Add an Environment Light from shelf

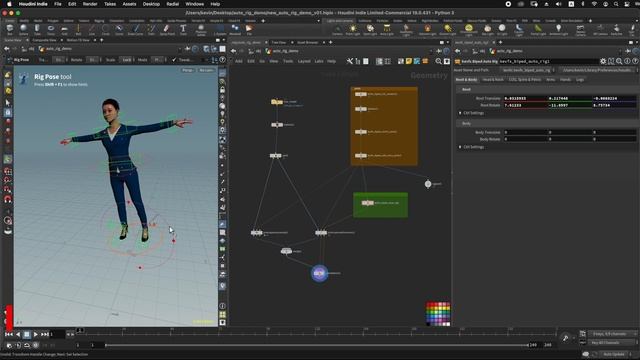point(469,30)
